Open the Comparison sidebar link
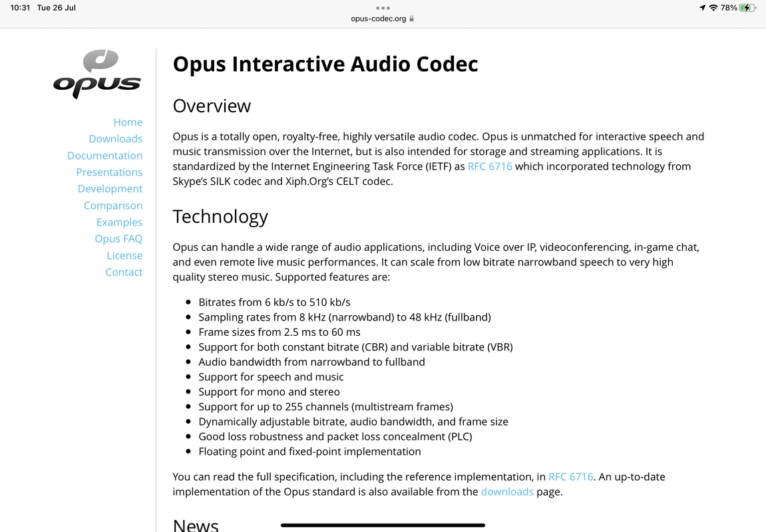This screenshot has width=766, height=532. [x=113, y=205]
